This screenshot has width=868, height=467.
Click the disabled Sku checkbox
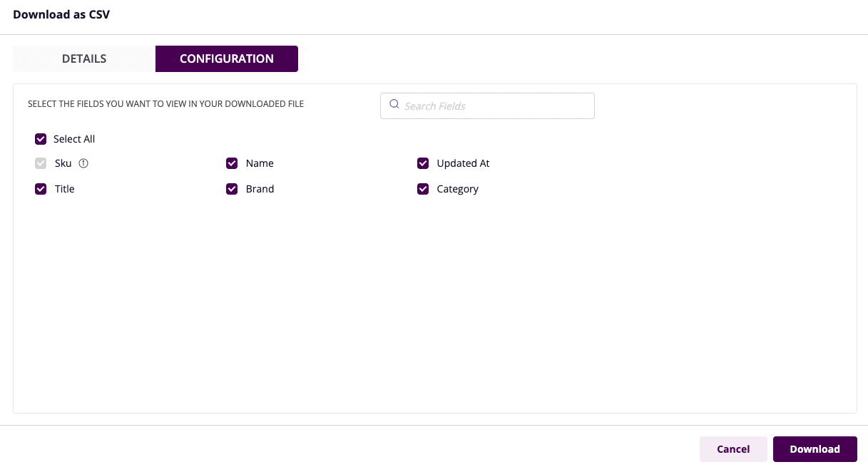click(x=41, y=163)
